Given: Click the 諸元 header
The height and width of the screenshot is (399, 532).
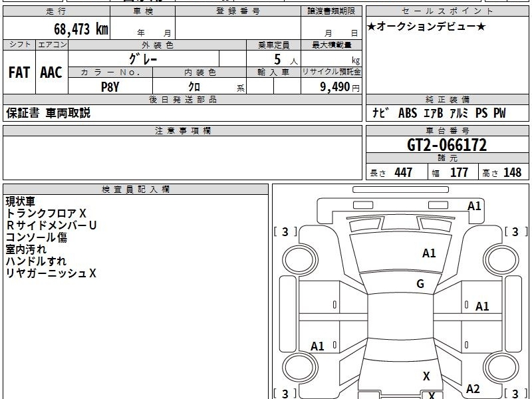Looking at the screenshot, I should [447, 158].
